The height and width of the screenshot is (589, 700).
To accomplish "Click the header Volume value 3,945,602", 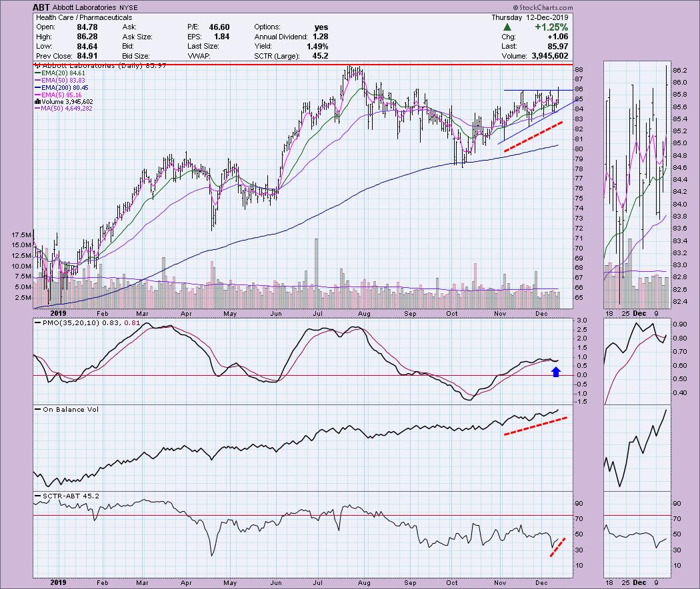I will [x=550, y=56].
